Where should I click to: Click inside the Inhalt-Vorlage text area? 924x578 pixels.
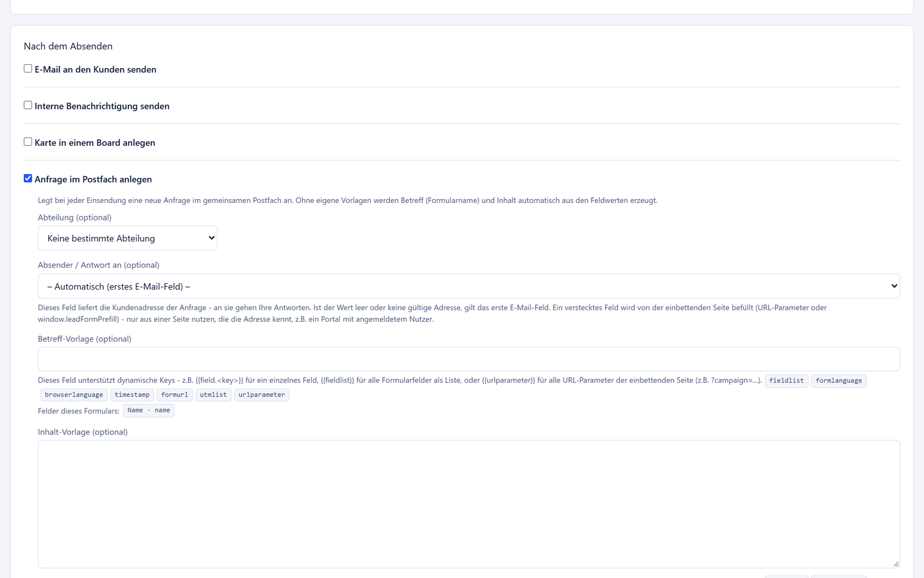tap(469, 504)
